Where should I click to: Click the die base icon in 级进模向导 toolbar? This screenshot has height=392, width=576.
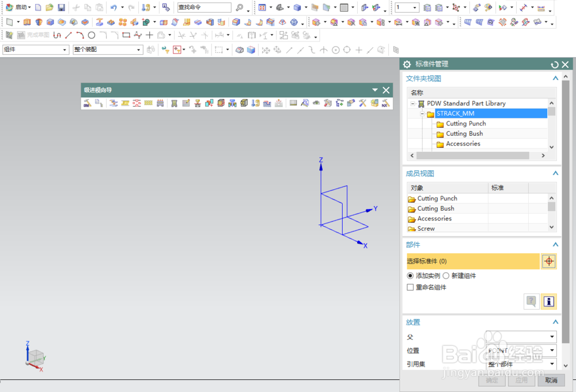pyautogui.click(x=174, y=103)
